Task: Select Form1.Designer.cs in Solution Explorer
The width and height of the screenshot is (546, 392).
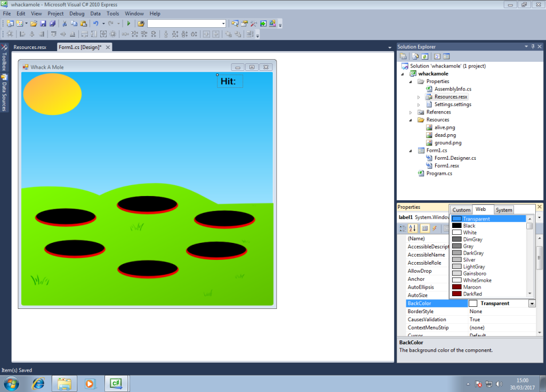Action: pyautogui.click(x=455, y=158)
